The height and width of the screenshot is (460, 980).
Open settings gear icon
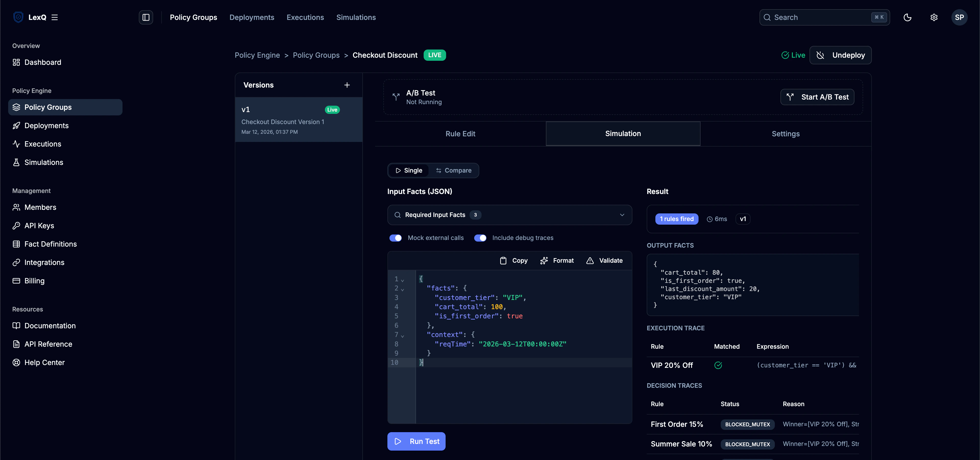[934, 17]
